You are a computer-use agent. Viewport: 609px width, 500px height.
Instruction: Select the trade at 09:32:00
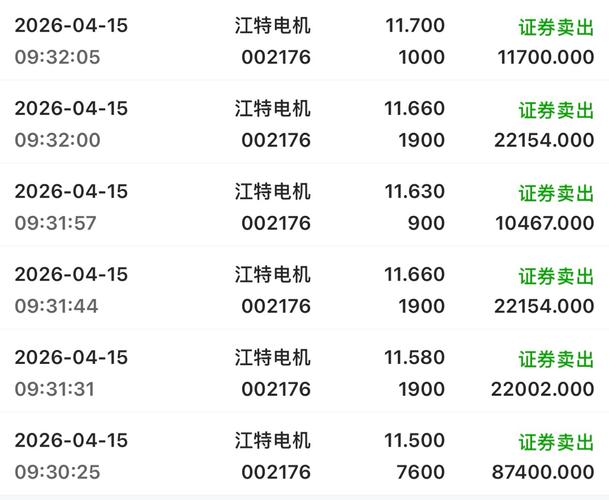coord(304,122)
